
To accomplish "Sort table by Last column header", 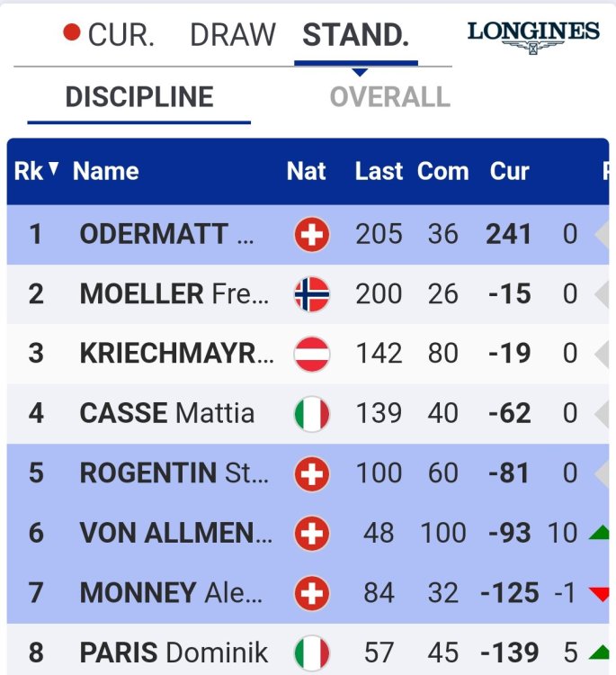I will (x=379, y=171).
